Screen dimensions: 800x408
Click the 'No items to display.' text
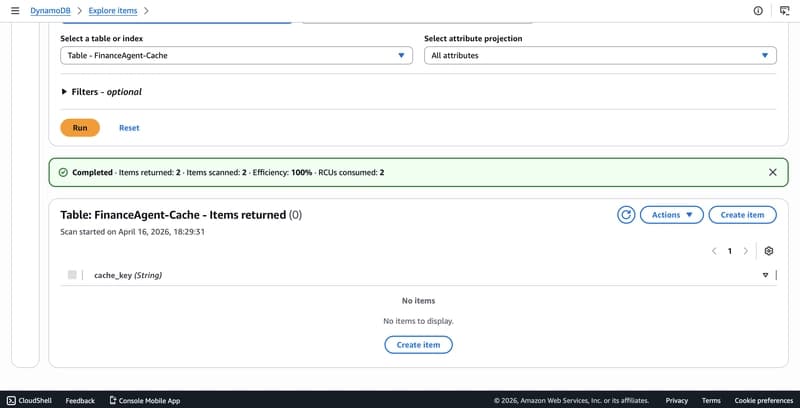[418, 321]
